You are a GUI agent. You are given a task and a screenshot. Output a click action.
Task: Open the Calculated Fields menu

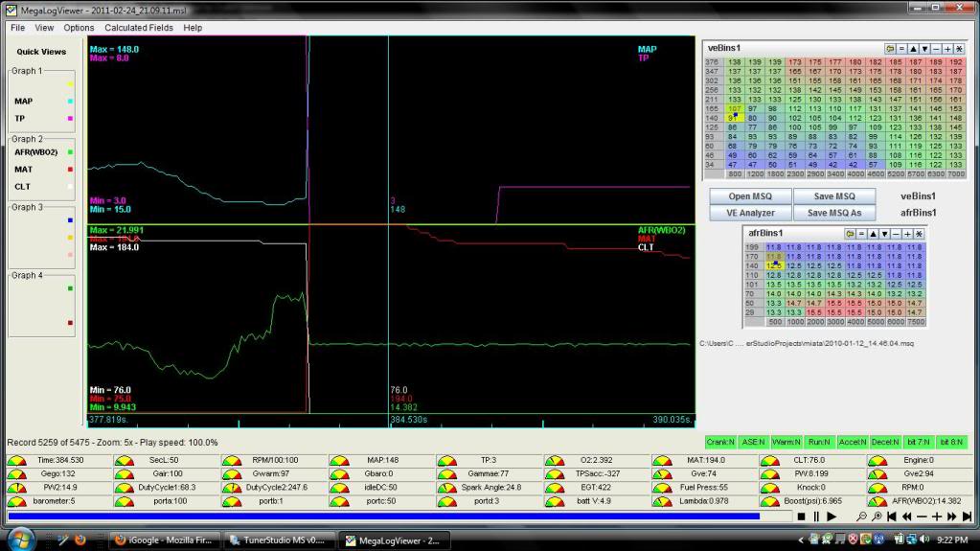[138, 28]
